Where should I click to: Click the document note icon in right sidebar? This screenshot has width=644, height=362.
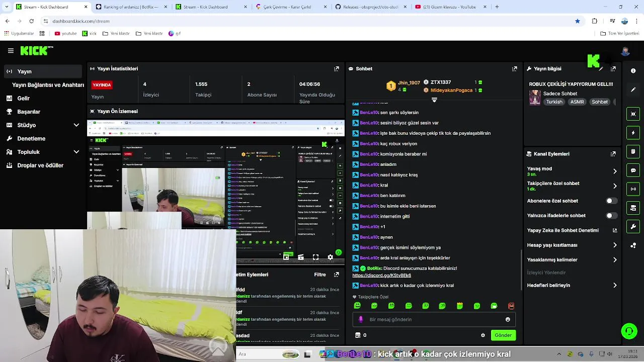click(633, 151)
